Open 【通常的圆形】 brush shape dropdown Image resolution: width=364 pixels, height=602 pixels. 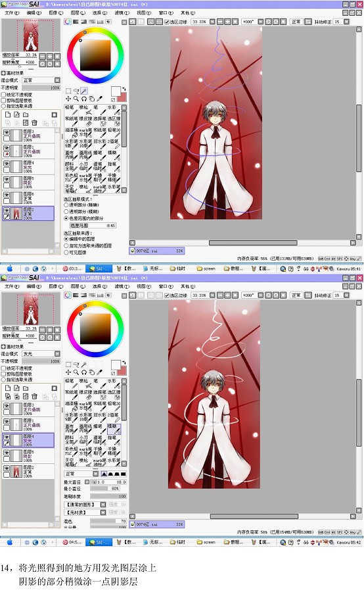pyautogui.click(x=85, y=505)
